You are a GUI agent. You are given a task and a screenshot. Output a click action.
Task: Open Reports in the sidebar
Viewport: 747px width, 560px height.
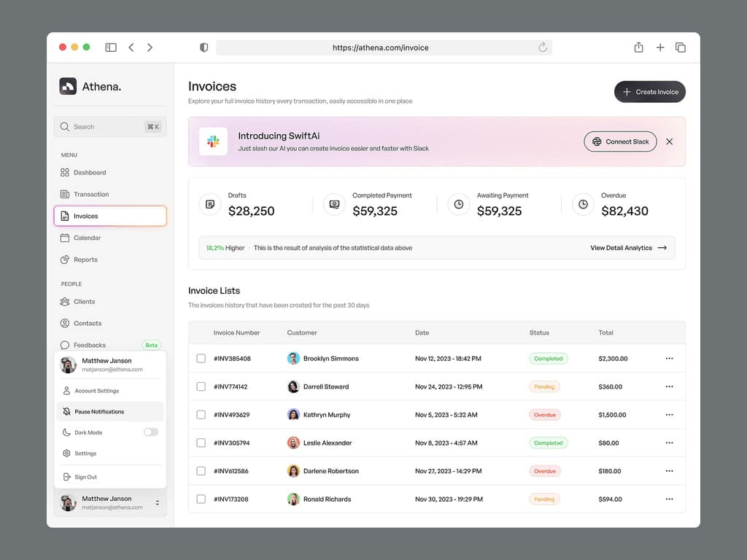[x=110, y=260]
